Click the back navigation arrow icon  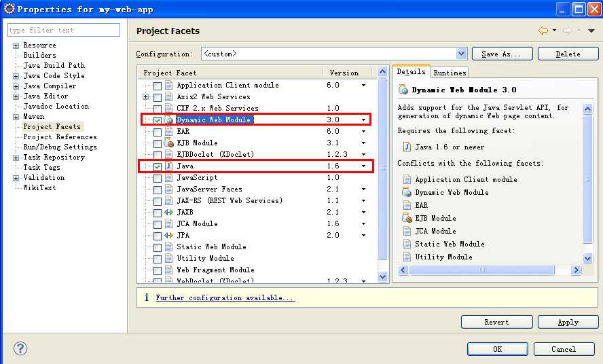click(x=543, y=31)
